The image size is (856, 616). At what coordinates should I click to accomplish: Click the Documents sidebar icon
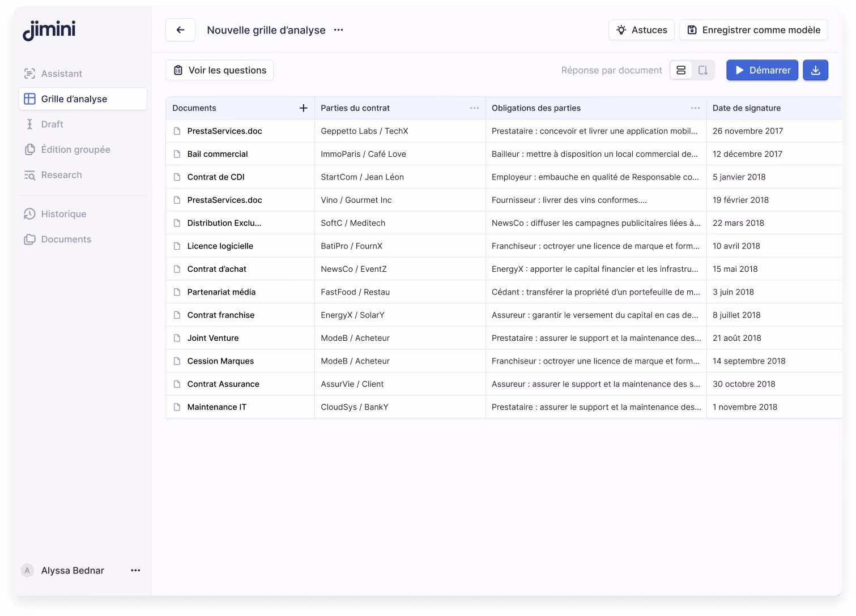[29, 239]
